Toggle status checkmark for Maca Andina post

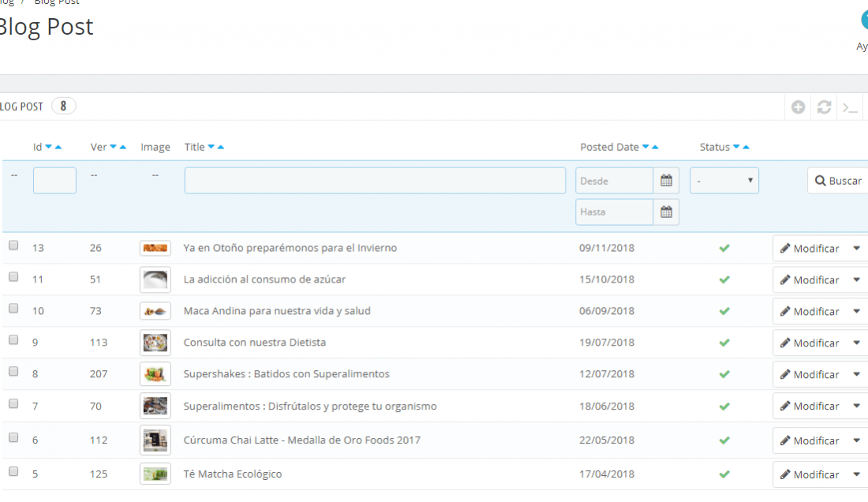point(724,311)
